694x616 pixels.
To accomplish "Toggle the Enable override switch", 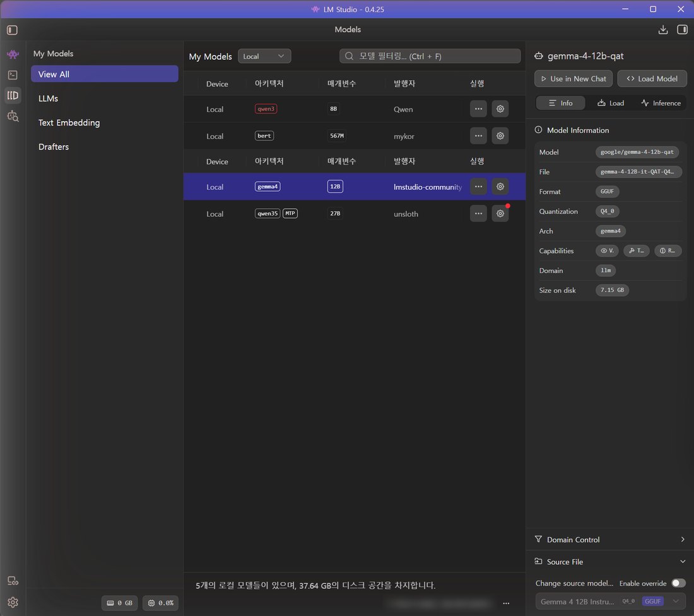I will pyautogui.click(x=678, y=583).
